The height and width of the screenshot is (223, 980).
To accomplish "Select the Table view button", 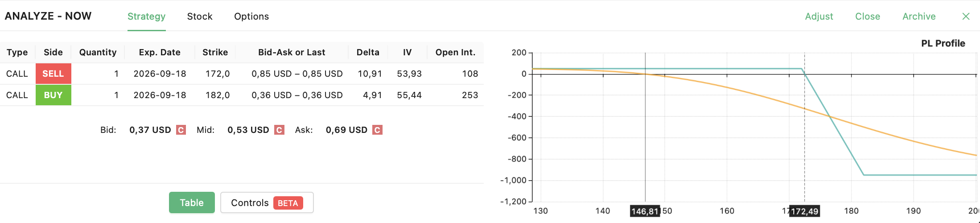I will [x=192, y=202].
